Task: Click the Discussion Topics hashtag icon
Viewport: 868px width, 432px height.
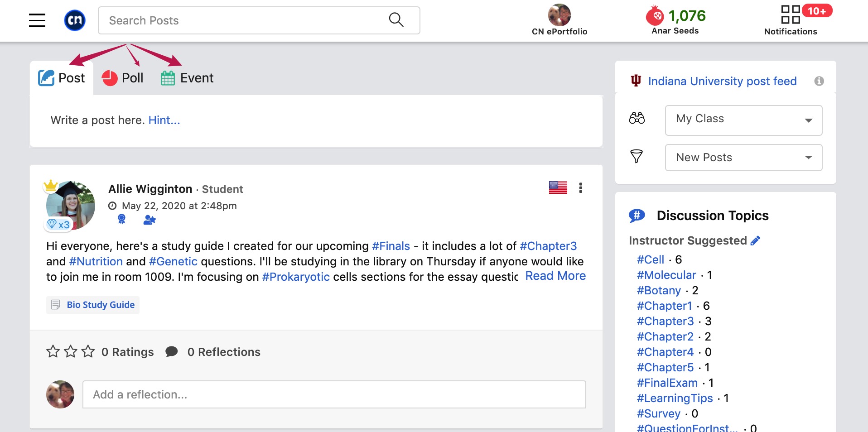Action: (637, 216)
